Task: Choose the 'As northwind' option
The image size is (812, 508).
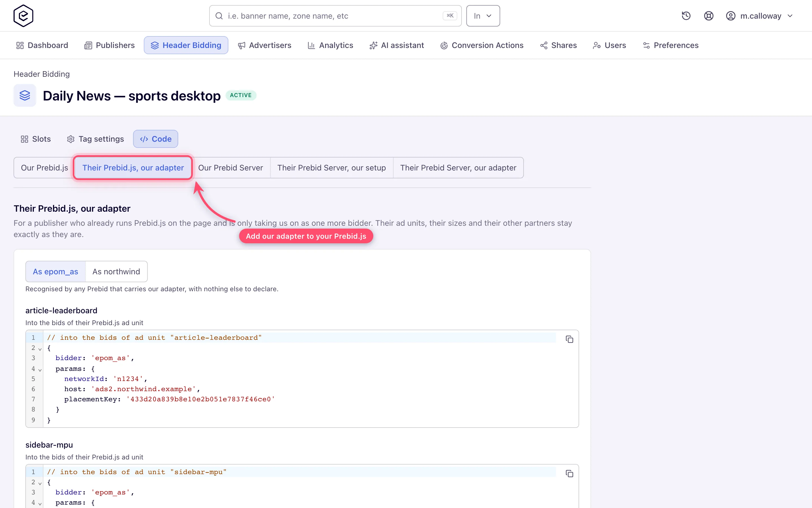Action: (x=116, y=271)
